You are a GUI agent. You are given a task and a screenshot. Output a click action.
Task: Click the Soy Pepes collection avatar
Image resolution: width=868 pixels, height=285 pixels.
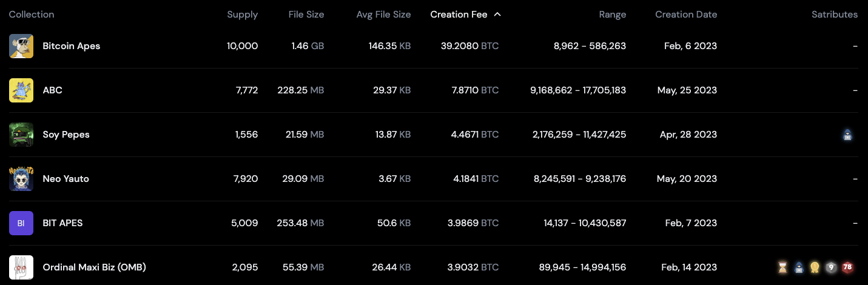coord(21,135)
